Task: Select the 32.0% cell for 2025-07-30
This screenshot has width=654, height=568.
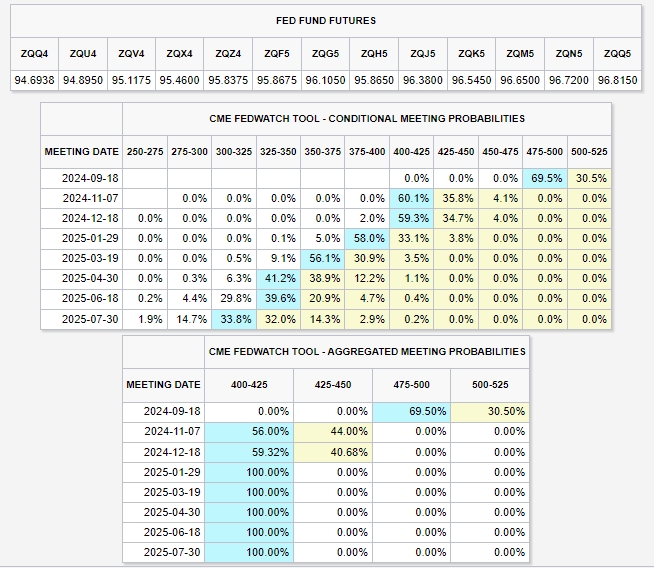Action: click(x=280, y=319)
